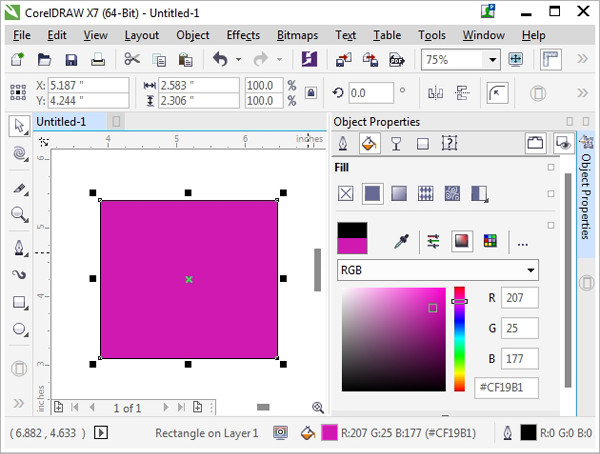Select the Zoom tool in the toolbox

click(x=19, y=214)
